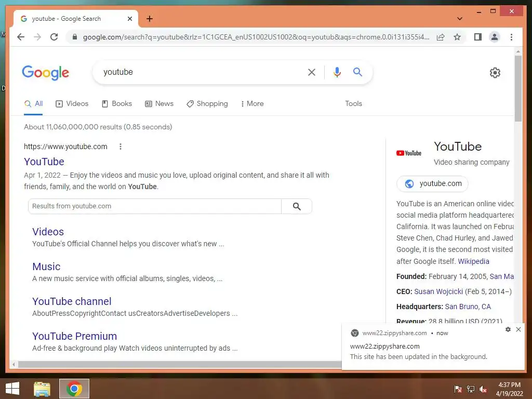Open File Explorer from the taskbar

[x=42, y=389]
